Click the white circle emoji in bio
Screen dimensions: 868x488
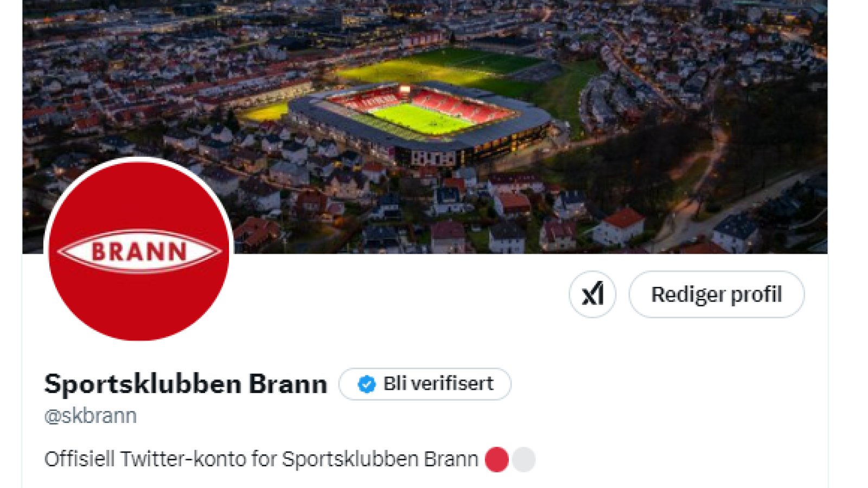coord(524,459)
